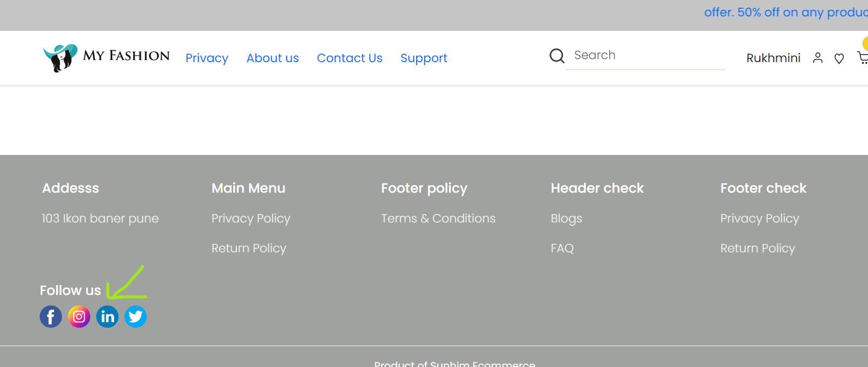Image resolution: width=868 pixels, height=367 pixels.
Task: Click the Rukhmini username
Action: [773, 58]
